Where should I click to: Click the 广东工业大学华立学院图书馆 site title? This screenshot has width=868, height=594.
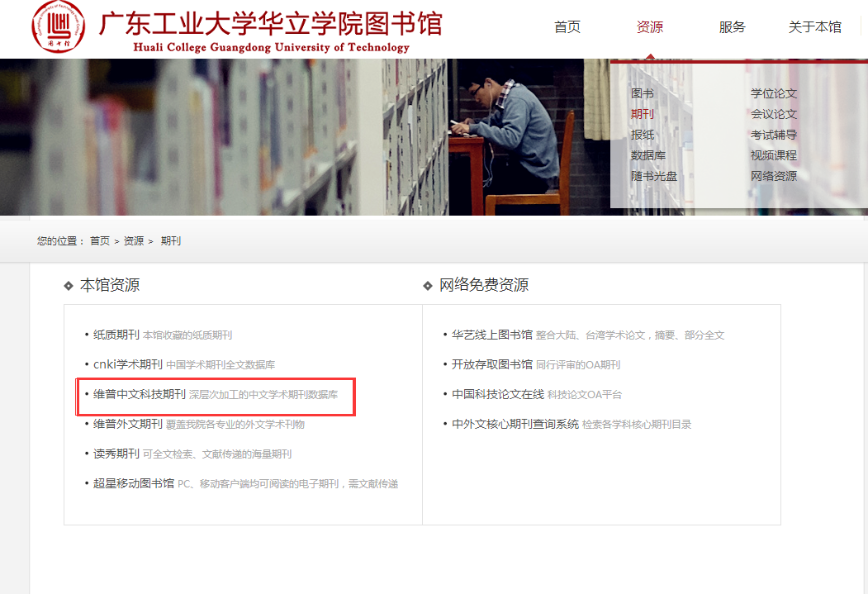pos(271,23)
